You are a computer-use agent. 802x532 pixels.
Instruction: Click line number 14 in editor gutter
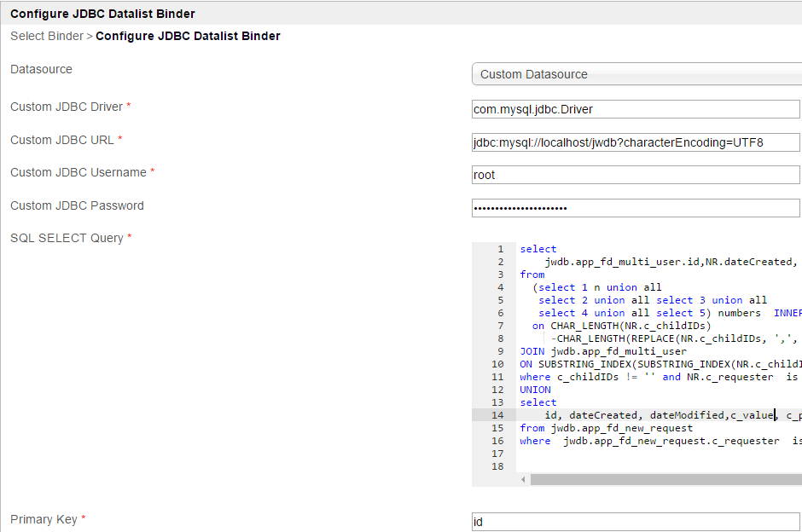pyautogui.click(x=497, y=415)
